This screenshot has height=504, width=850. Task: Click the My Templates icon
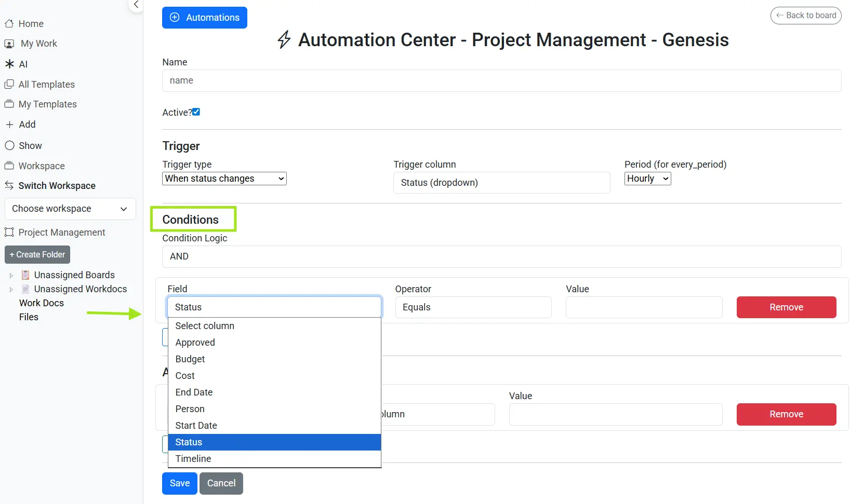[x=9, y=104]
